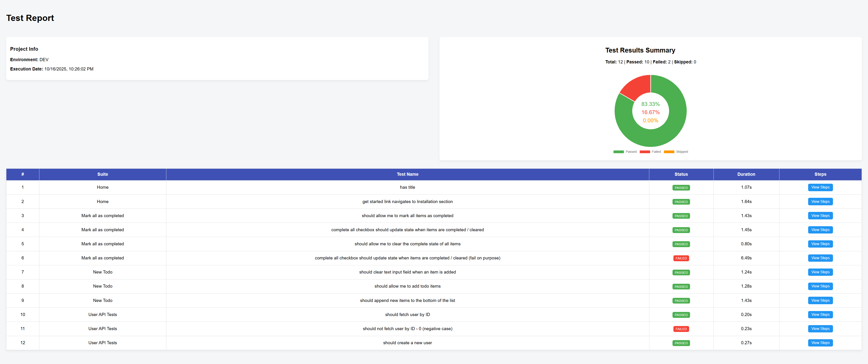Click the FAILED badge on test number 11
Viewport: 868px width, 364px height.
click(x=681, y=329)
